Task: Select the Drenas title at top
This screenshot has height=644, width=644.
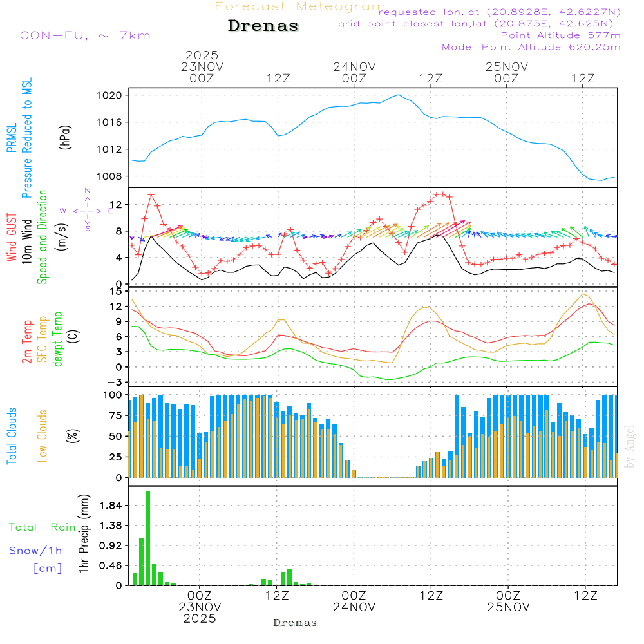Action: (x=263, y=26)
